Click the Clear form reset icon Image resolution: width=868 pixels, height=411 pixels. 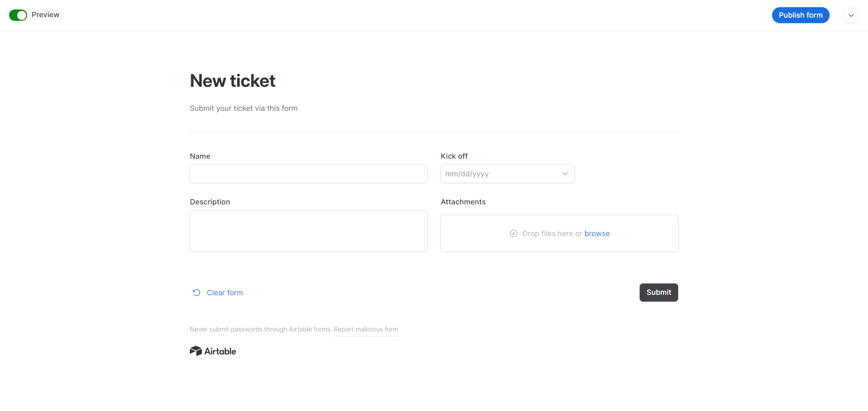(x=196, y=293)
